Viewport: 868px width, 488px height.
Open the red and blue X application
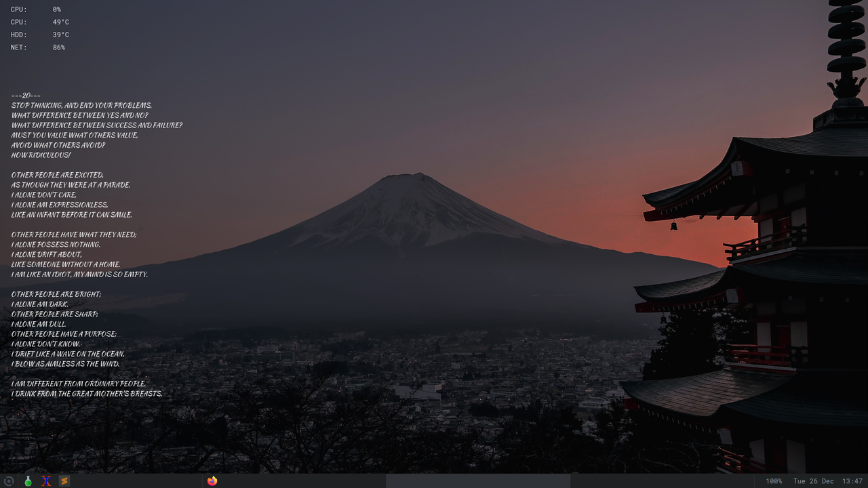coord(46,481)
